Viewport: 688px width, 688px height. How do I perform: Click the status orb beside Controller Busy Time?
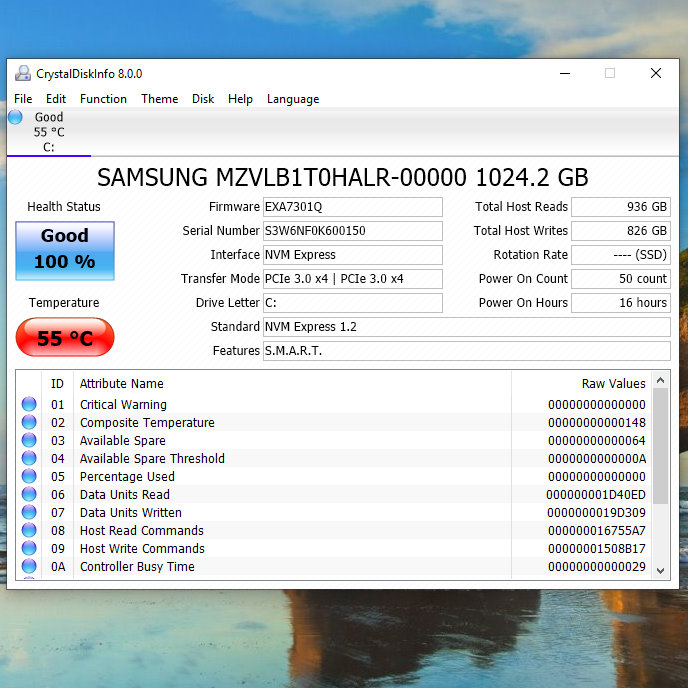point(29,566)
